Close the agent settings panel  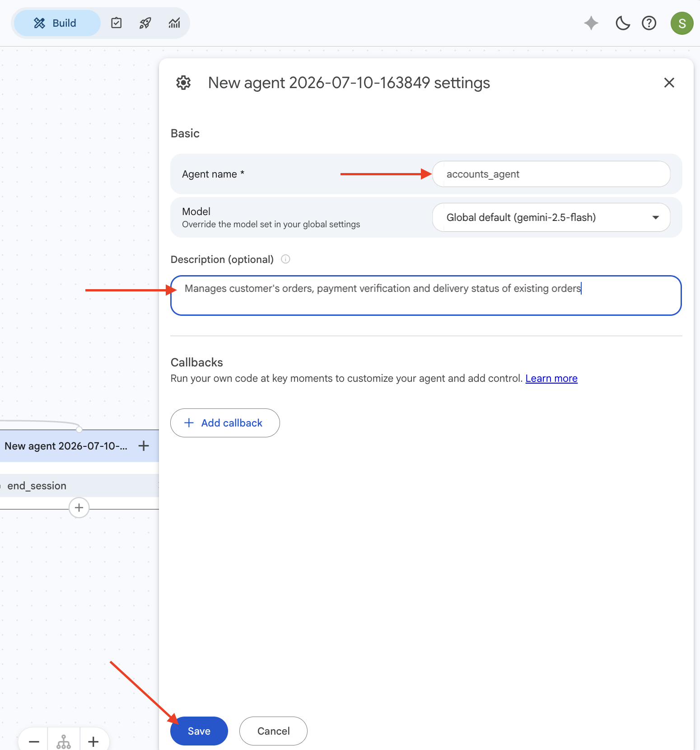click(669, 83)
